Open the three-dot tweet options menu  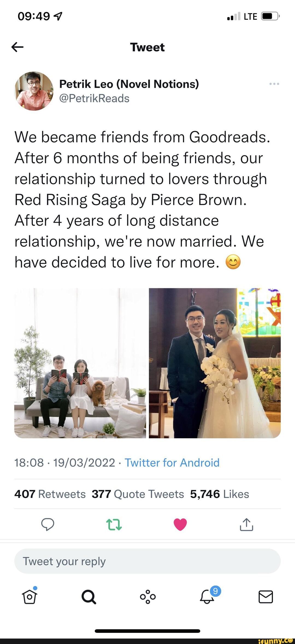tap(274, 84)
